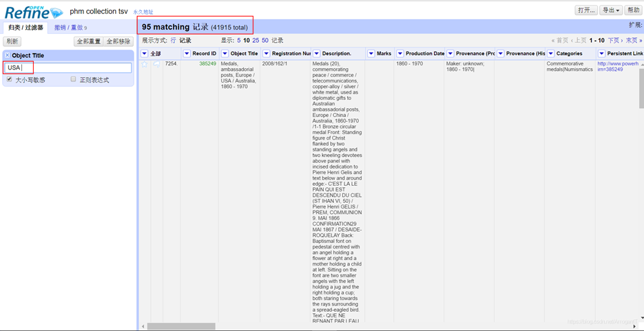Open the Categories column dropdown
The width and height of the screenshot is (644, 331).
click(x=551, y=53)
